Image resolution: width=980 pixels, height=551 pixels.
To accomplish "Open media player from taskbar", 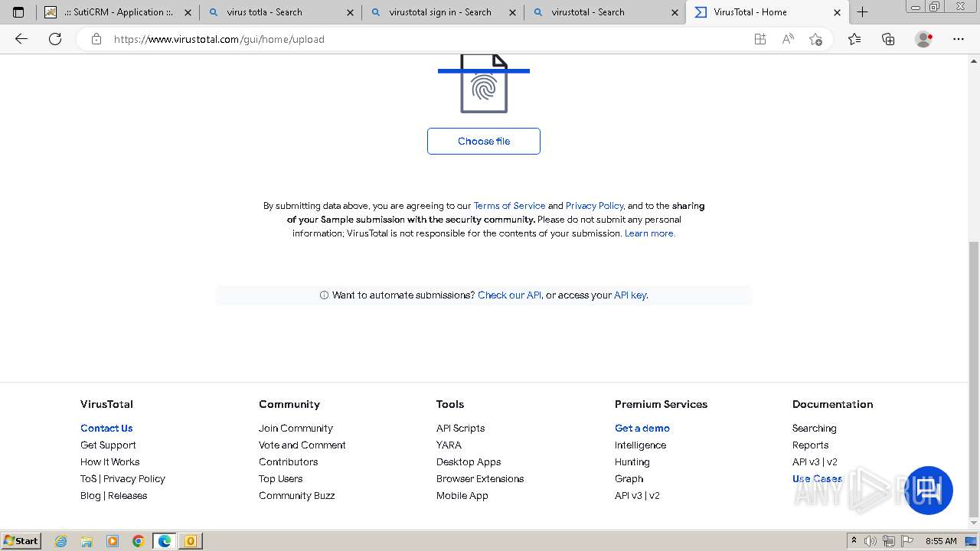I will [x=113, y=541].
